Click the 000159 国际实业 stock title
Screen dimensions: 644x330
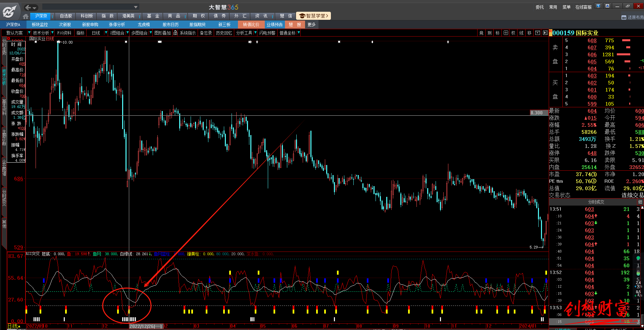point(575,33)
